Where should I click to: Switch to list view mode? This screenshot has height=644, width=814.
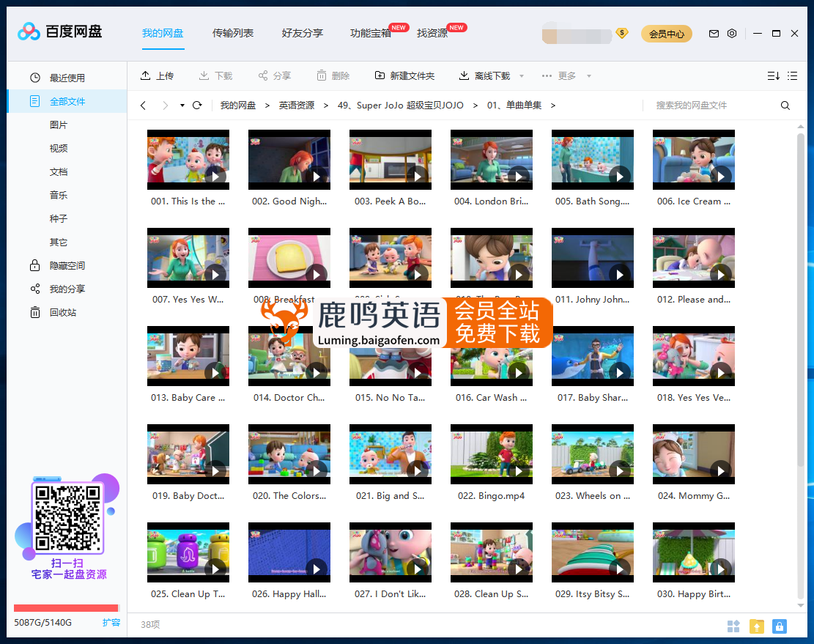coord(792,76)
